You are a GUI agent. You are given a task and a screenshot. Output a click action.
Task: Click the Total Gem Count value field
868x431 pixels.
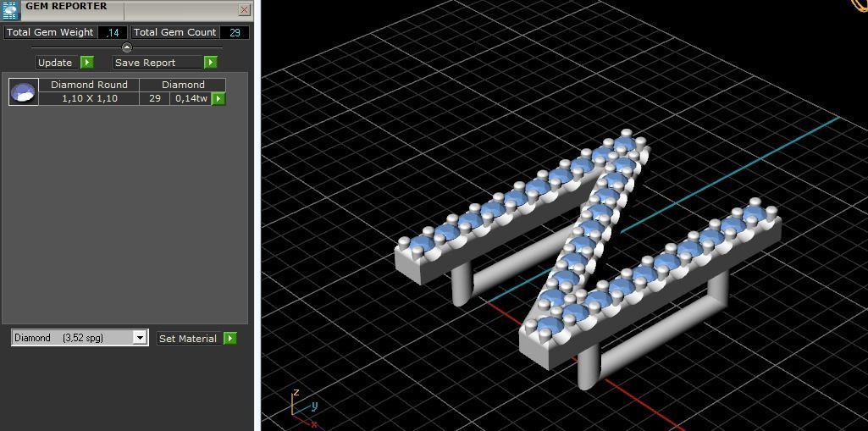coord(235,33)
